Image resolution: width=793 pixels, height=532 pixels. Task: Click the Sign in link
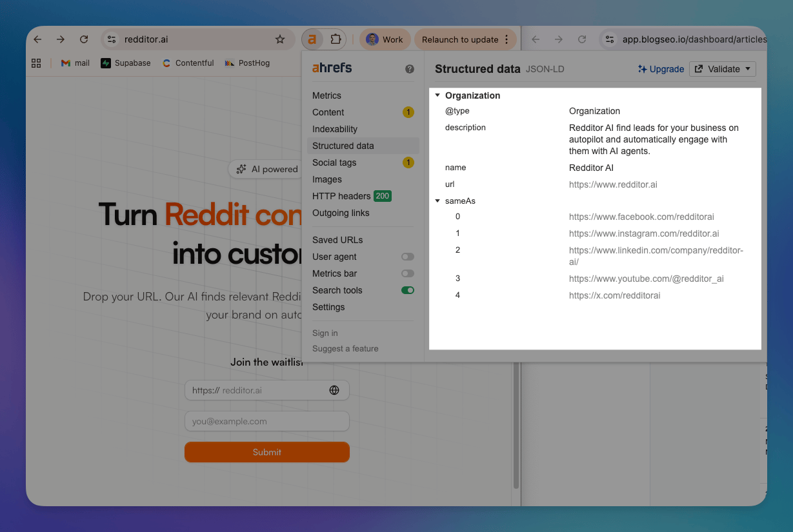[x=325, y=333]
